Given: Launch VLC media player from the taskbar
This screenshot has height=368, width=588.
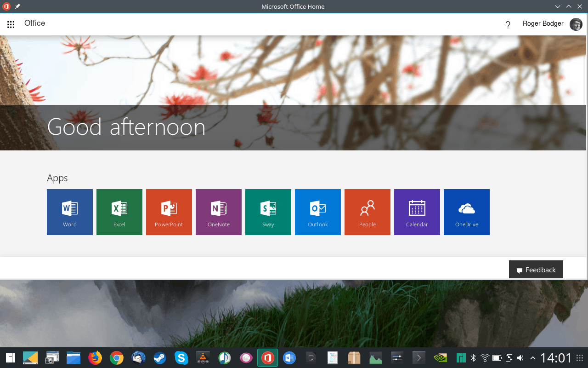Looking at the screenshot, I should pyautogui.click(x=203, y=358).
